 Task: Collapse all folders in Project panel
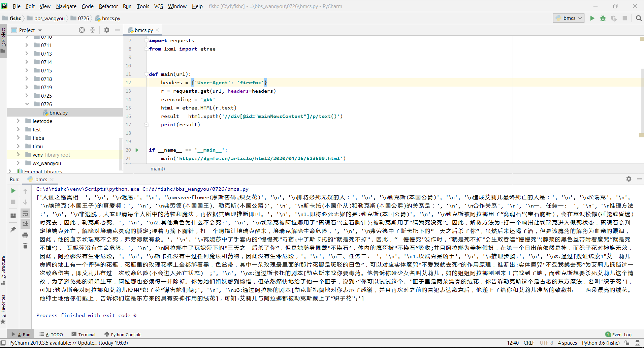click(93, 30)
